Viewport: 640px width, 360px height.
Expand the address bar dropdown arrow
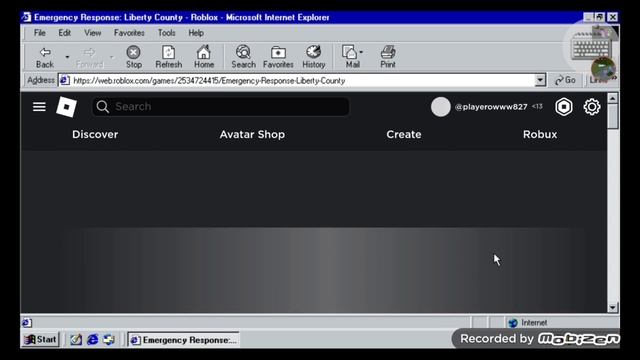[540, 80]
